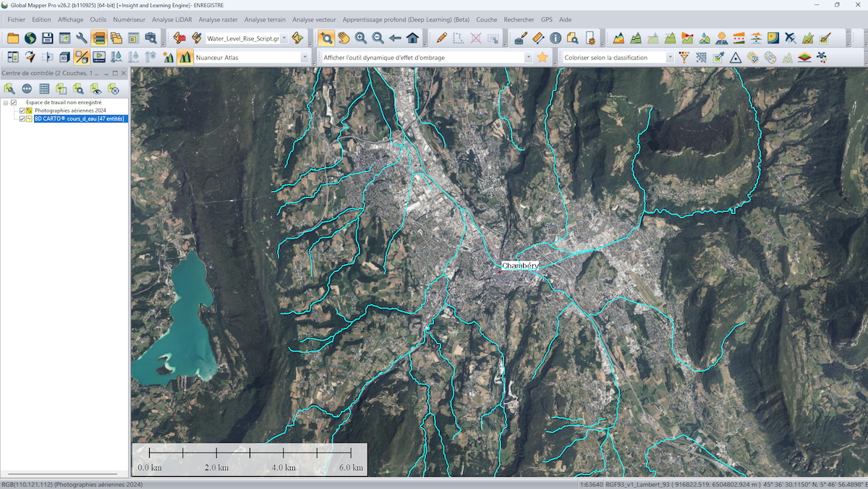This screenshot has width=868, height=489.
Task: Select the BD CARTO cours_d_eau layer entry
Action: click(80, 119)
